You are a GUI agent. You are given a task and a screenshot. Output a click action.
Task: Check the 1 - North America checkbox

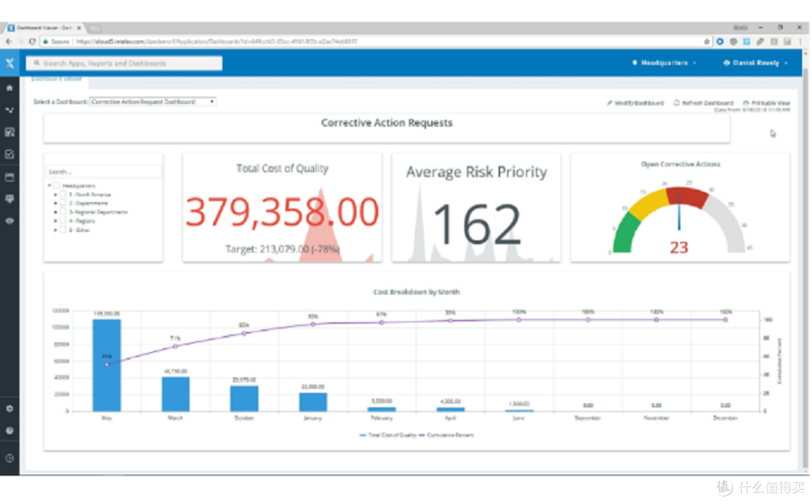(x=63, y=195)
